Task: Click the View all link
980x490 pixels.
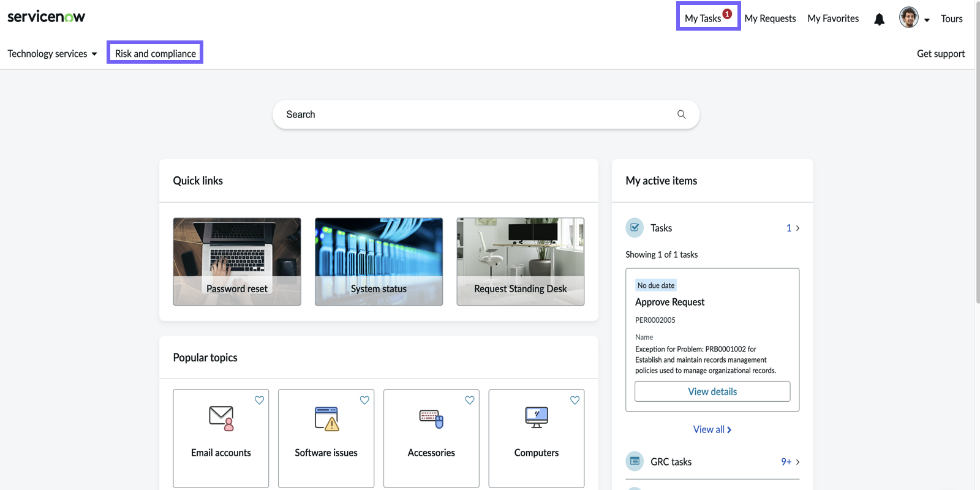Action: click(x=712, y=429)
